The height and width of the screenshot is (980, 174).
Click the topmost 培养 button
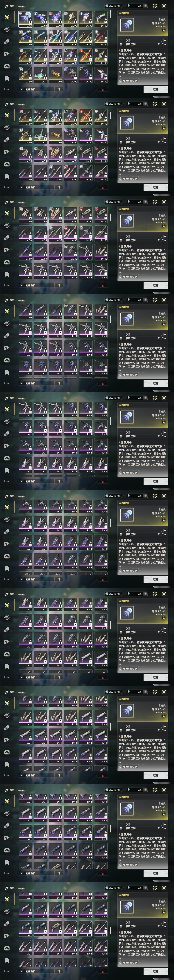point(156,89)
